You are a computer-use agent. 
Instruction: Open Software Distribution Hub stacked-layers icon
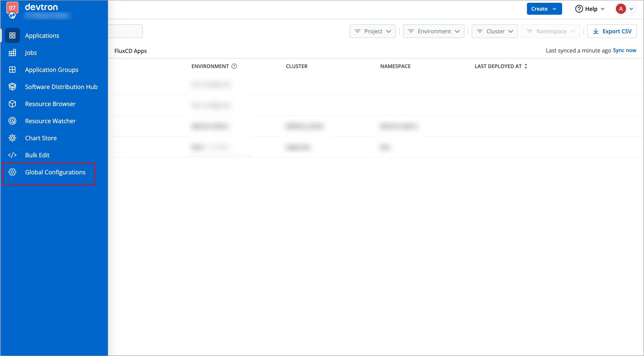pyautogui.click(x=12, y=87)
